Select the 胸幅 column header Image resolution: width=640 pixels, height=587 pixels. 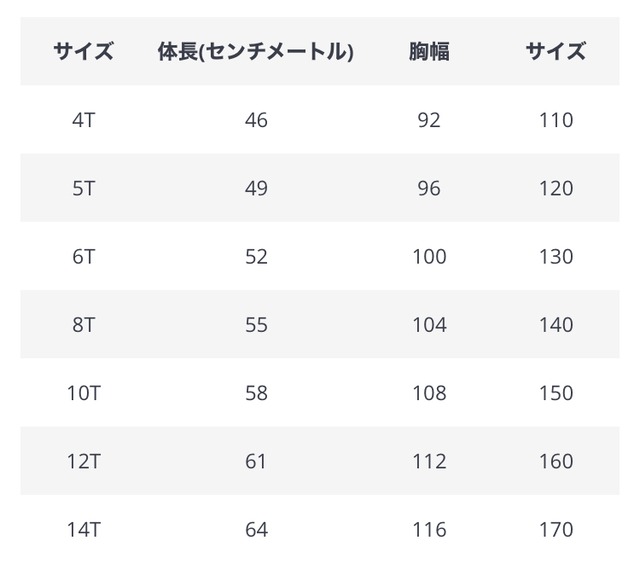[x=429, y=52]
